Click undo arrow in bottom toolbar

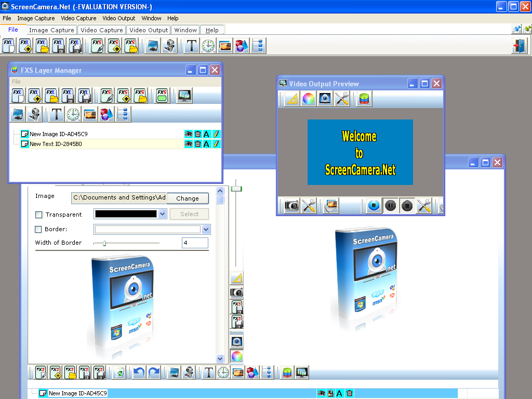[x=139, y=373]
